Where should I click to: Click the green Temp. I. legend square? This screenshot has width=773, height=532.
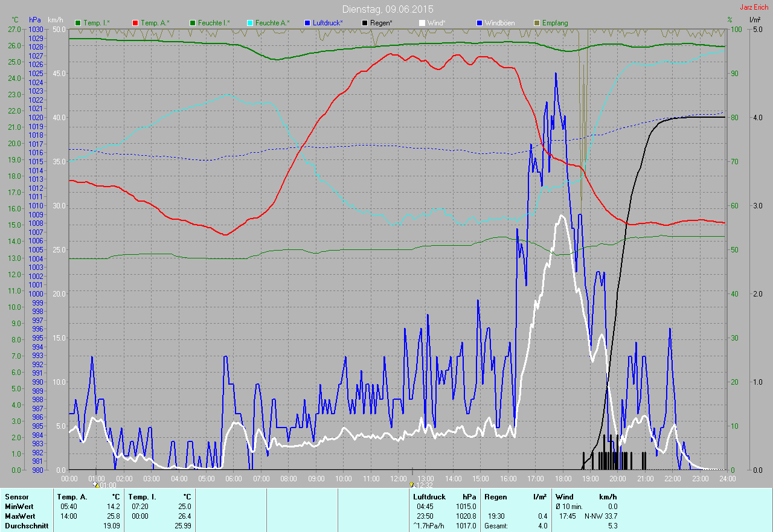pos(77,23)
